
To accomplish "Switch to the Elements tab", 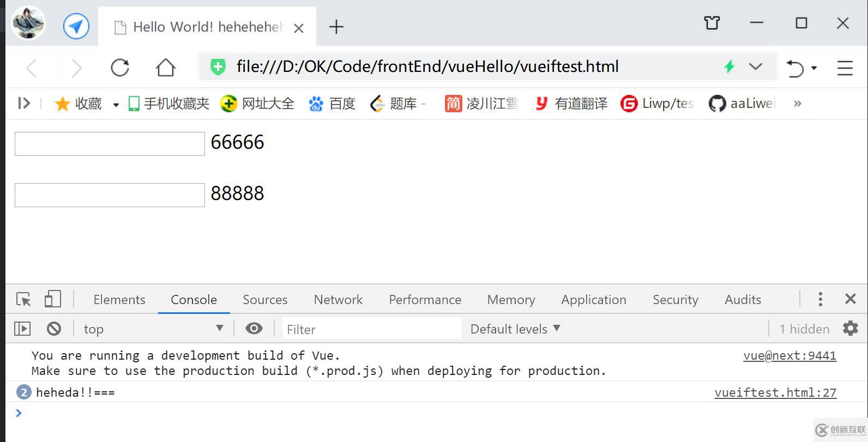I will [x=119, y=300].
